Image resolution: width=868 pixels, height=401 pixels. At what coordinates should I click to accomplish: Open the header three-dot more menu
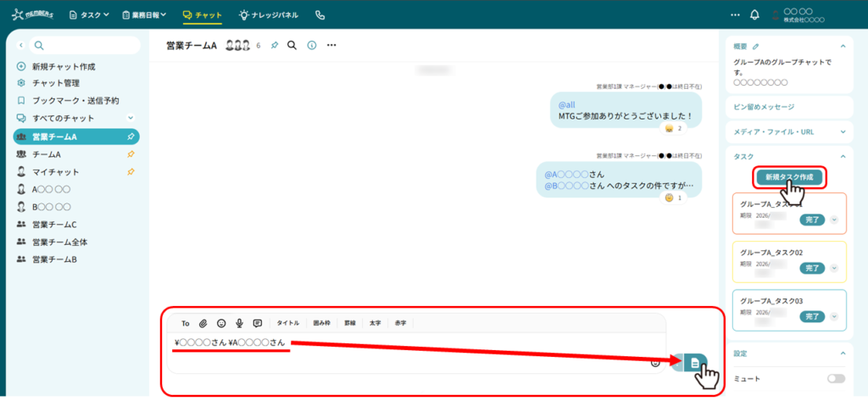[x=735, y=15]
